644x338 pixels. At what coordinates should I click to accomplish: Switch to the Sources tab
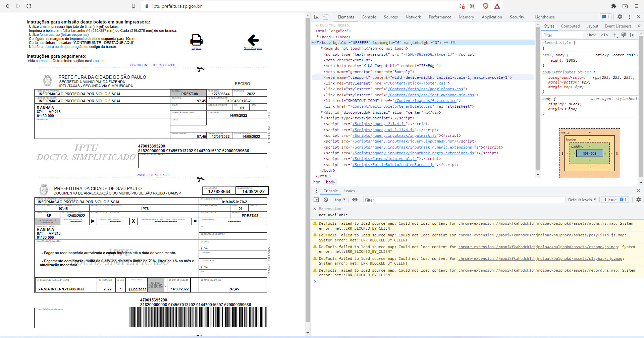[x=390, y=17]
